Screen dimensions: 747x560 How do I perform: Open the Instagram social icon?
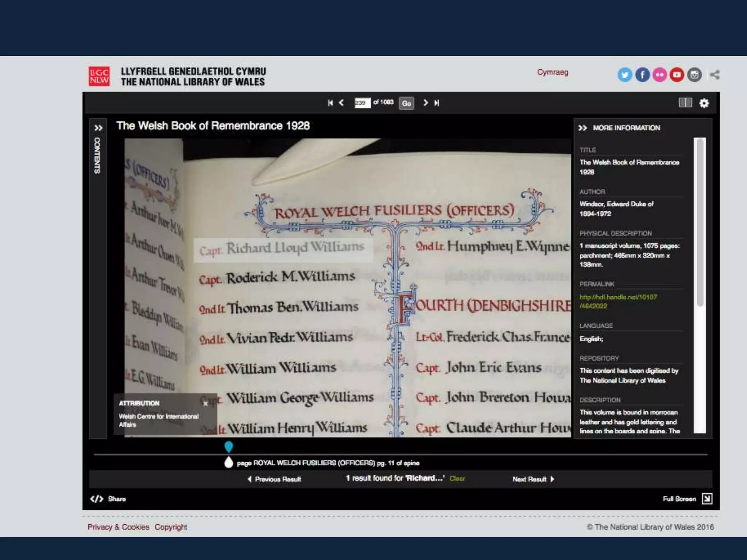[694, 75]
